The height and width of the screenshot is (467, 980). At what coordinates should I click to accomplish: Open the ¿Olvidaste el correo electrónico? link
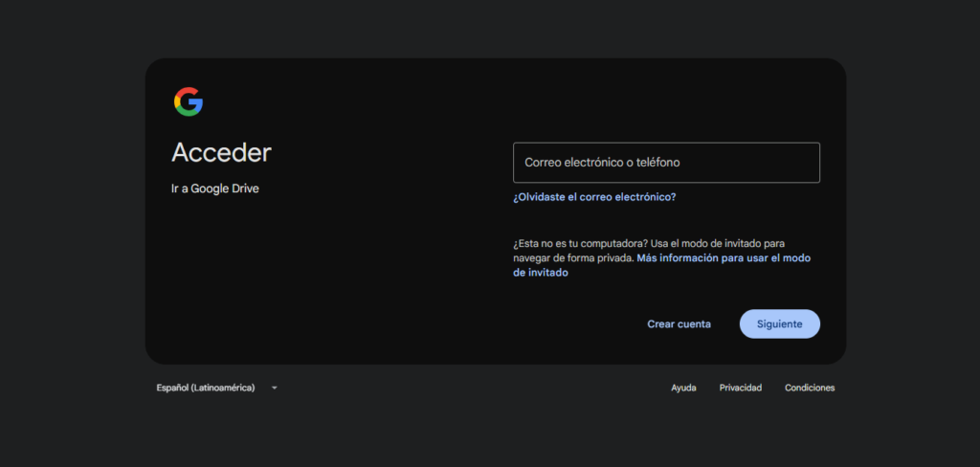click(x=594, y=197)
